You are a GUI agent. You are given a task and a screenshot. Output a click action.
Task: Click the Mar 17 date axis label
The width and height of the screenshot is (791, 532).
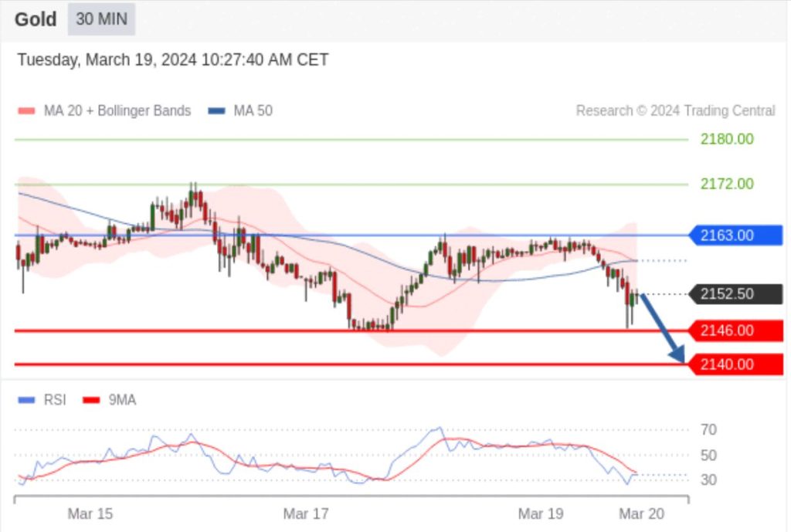click(x=306, y=514)
